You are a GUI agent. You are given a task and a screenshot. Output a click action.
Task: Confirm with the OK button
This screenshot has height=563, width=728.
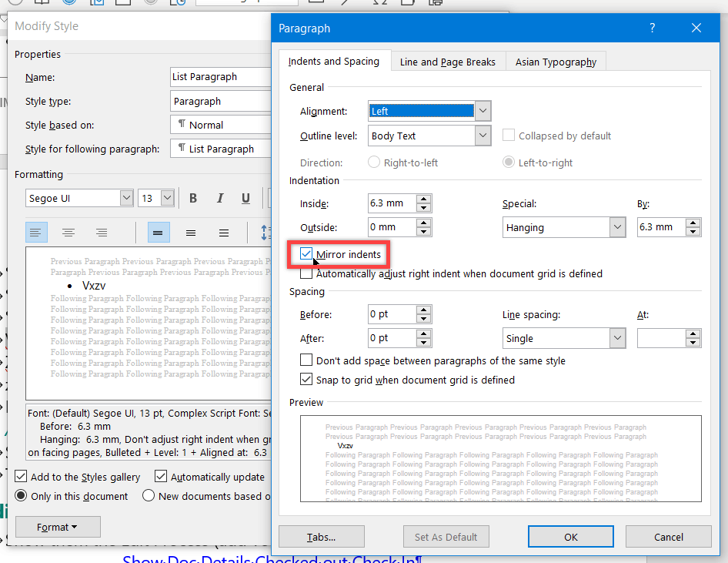[570, 537]
